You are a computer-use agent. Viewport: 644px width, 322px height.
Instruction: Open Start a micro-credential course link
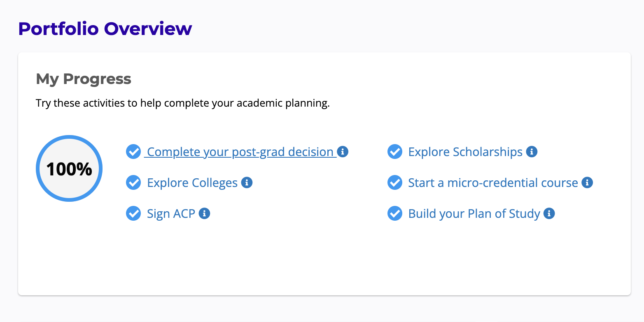[493, 183]
